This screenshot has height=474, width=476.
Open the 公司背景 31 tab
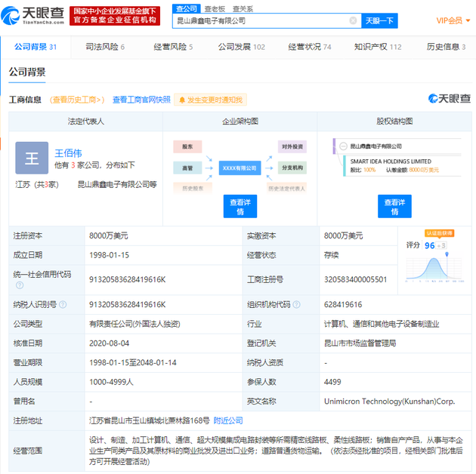pos(36,47)
